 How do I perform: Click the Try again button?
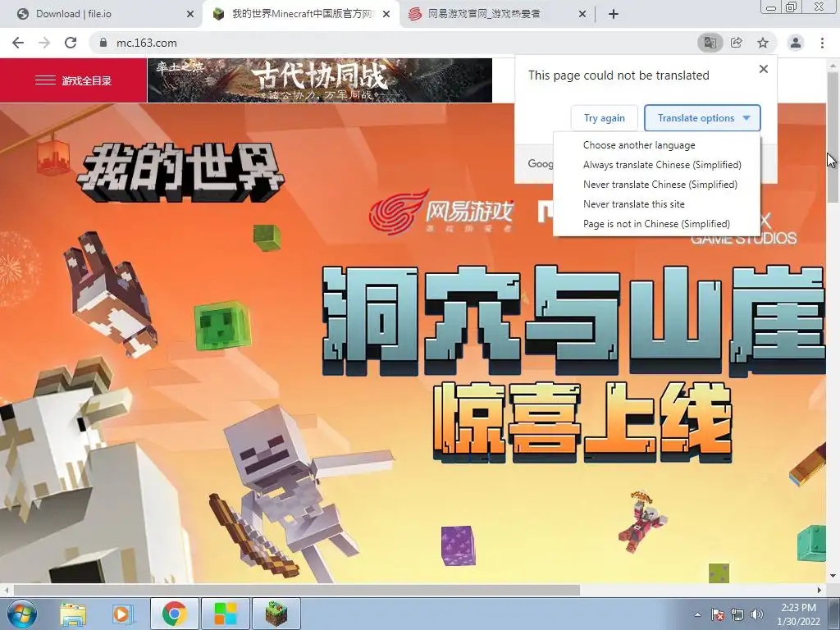pyautogui.click(x=605, y=118)
